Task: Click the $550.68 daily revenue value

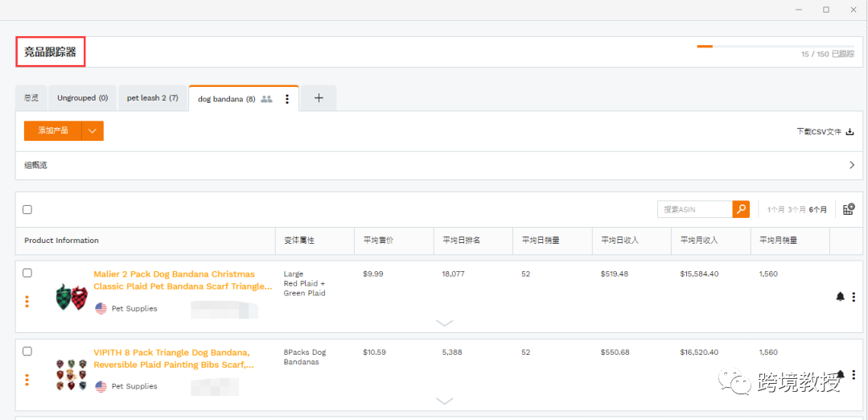Action: tap(615, 352)
